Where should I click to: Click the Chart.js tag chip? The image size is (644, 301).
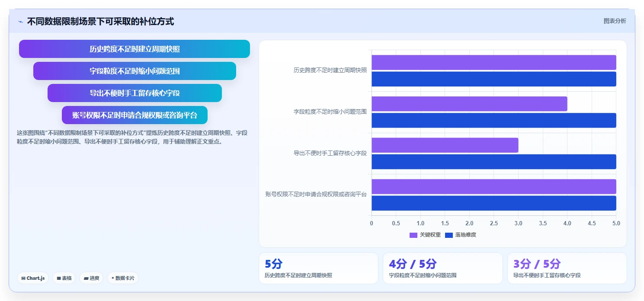[33, 278]
